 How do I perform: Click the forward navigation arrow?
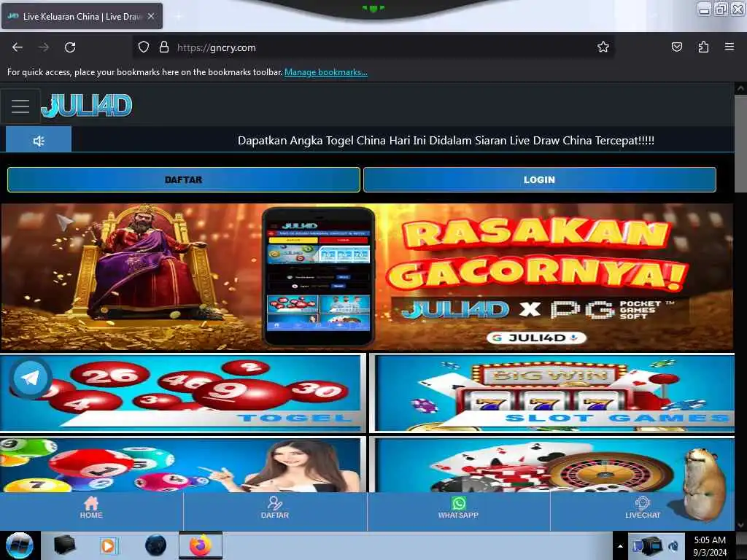(x=44, y=47)
